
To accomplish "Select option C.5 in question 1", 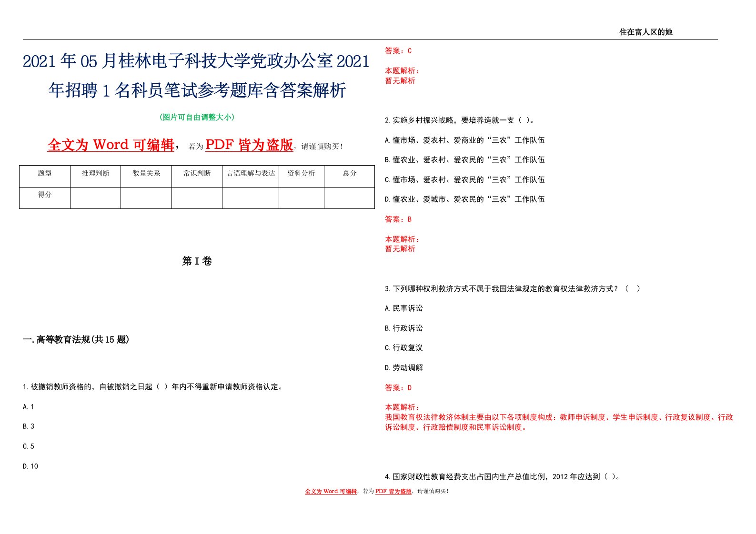I will click(x=29, y=446).
